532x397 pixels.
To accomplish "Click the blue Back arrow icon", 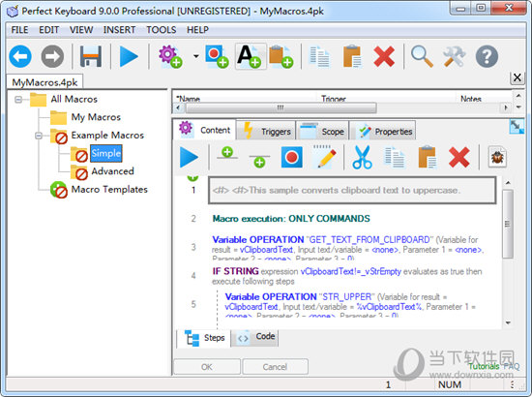I will 20,56.
